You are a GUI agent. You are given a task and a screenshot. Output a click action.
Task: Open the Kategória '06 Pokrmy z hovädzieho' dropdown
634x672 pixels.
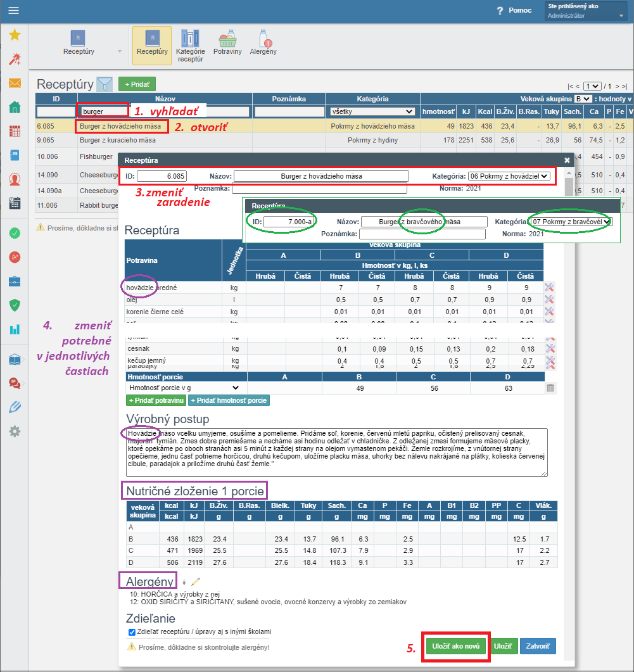point(509,176)
